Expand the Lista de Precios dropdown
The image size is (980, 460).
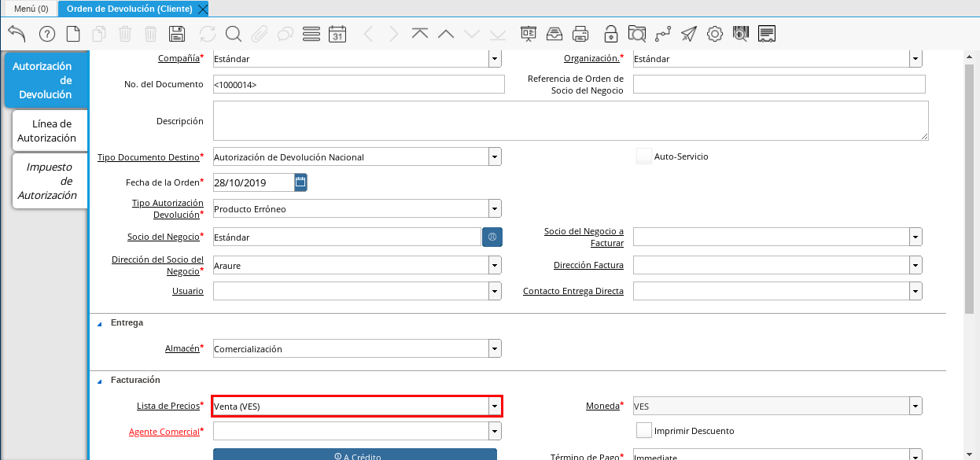(x=494, y=407)
